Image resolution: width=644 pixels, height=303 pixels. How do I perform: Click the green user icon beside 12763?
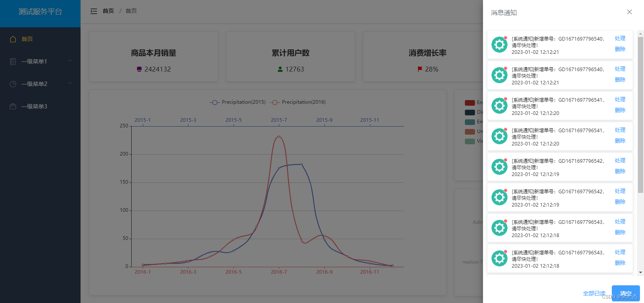280,69
